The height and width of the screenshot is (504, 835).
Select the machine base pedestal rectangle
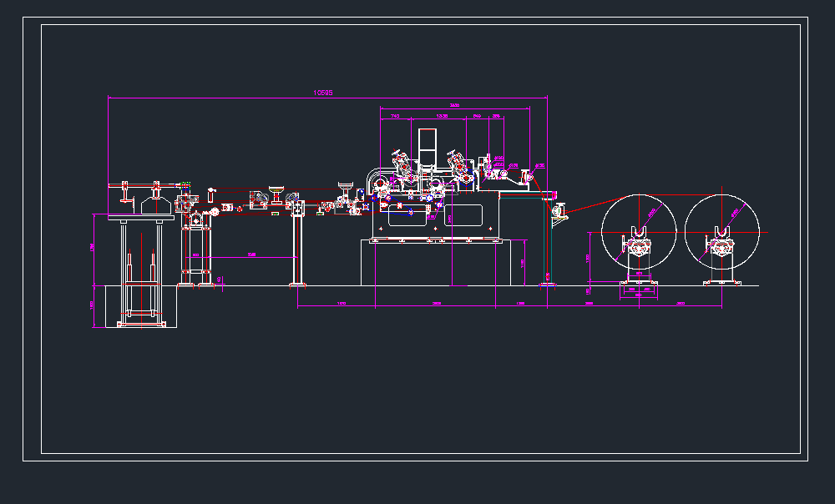click(x=443, y=262)
